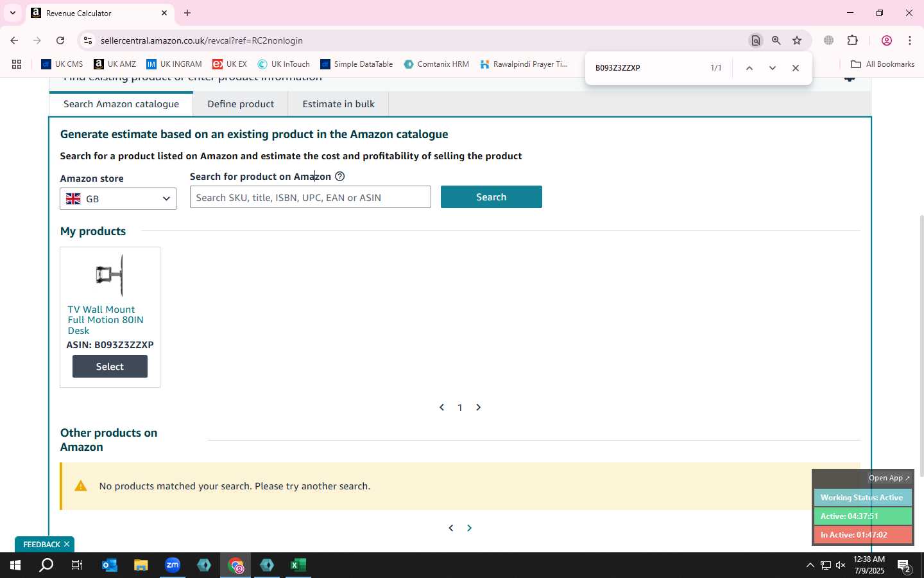The image size is (924, 578).
Task: Open the Chrome icon on the taskbar
Action: coord(236,565)
